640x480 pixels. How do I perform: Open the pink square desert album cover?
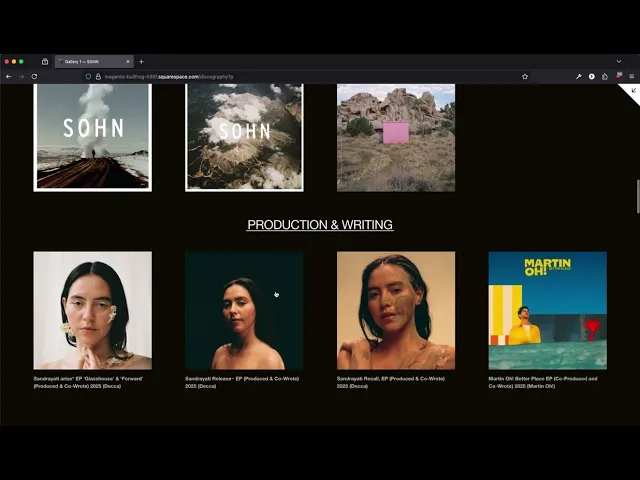(x=396, y=138)
